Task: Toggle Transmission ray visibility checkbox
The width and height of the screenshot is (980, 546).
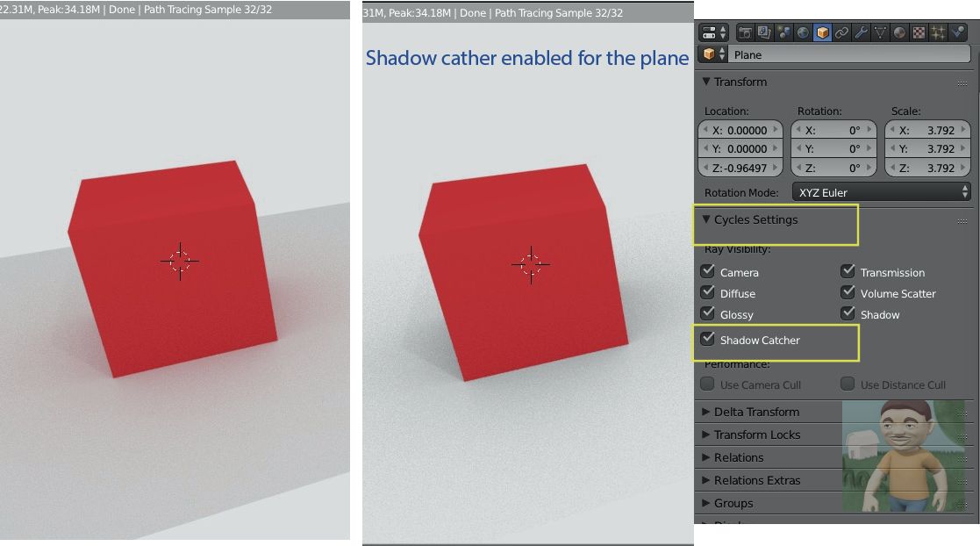Action: [848, 271]
